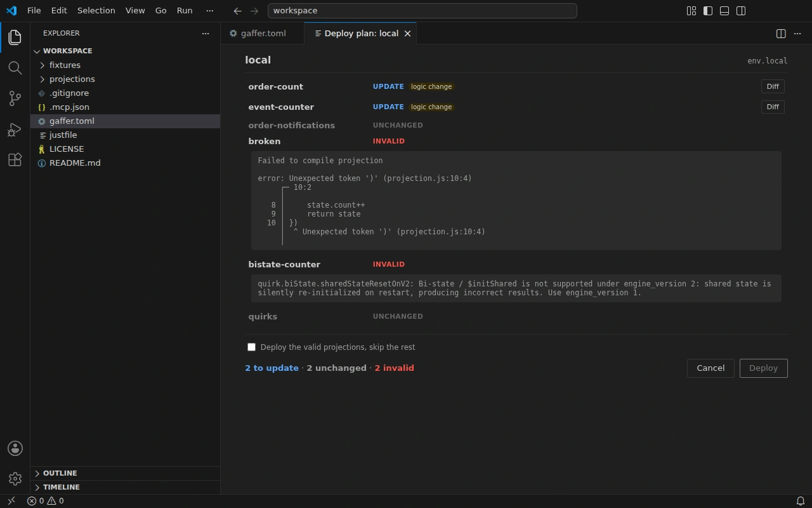Click the bistate-counter projection name
The height and width of the screenshot is (508, 812).
(284, 264)
